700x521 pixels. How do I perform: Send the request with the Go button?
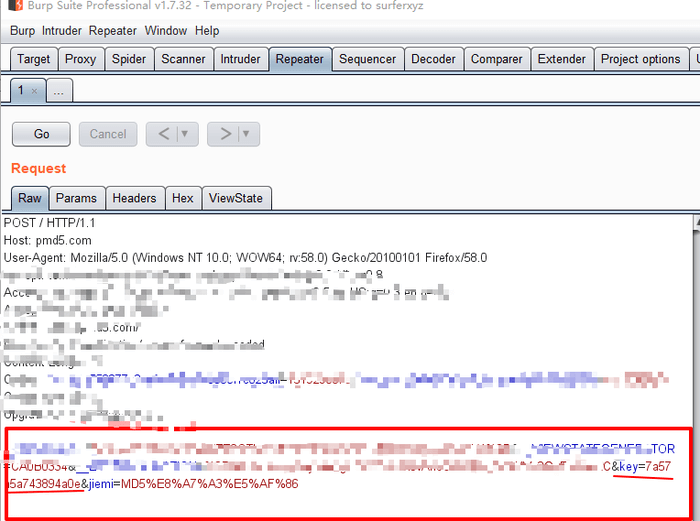coord(41,134)
